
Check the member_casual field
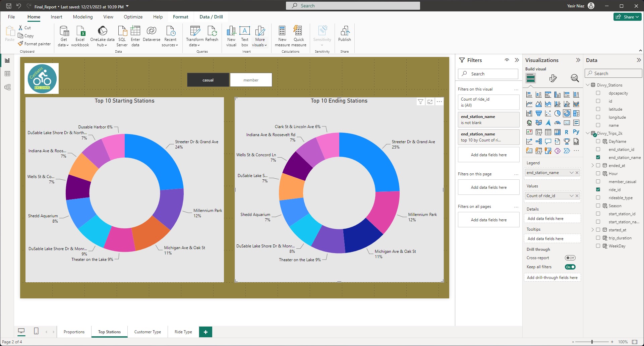pyautogui.click(x=598, y=181)
